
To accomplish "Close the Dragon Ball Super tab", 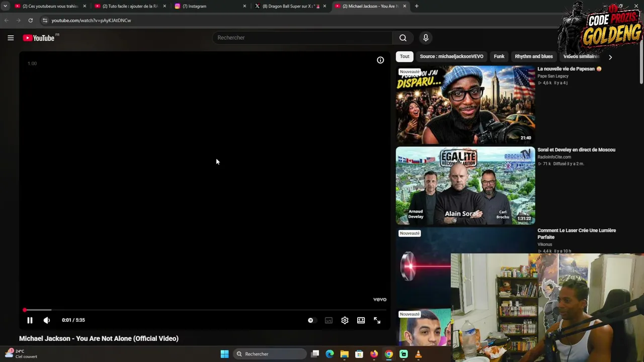I will pos(325,6).
